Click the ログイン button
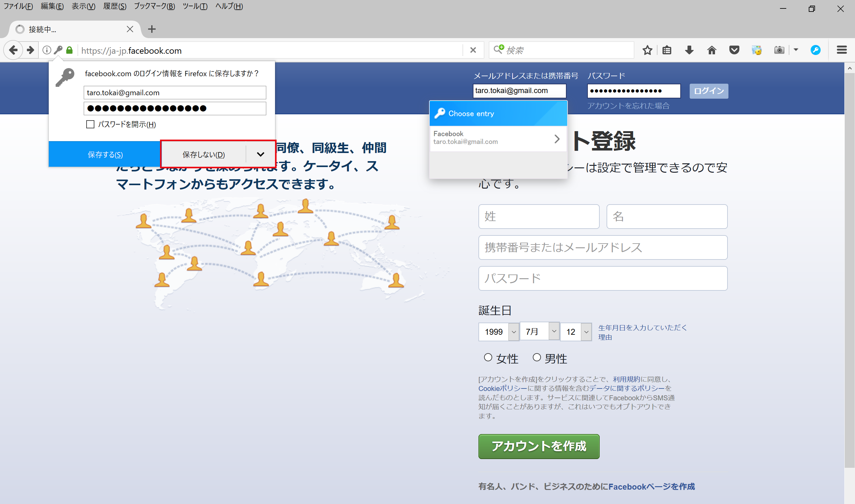The height and width of the screenshot is (504, 855). pyautogui.click(x=708, y=91)
